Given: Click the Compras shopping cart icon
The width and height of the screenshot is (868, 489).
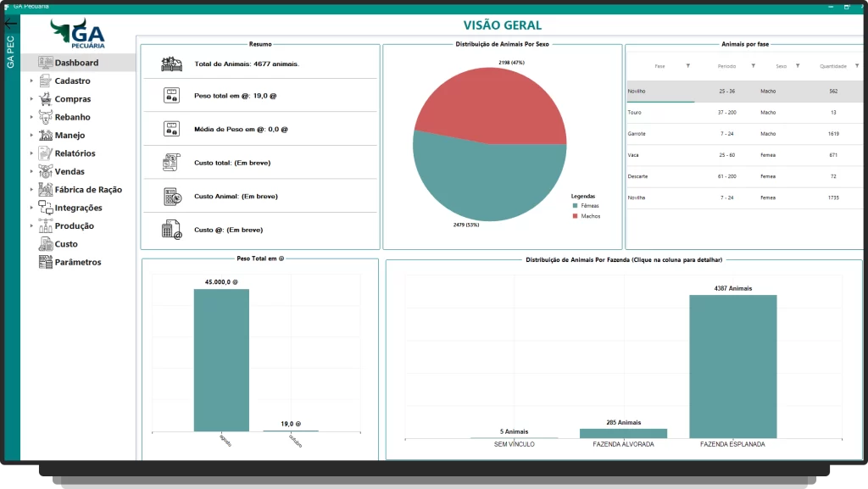Looking at the screenshot, I should [x=46, y=99].
